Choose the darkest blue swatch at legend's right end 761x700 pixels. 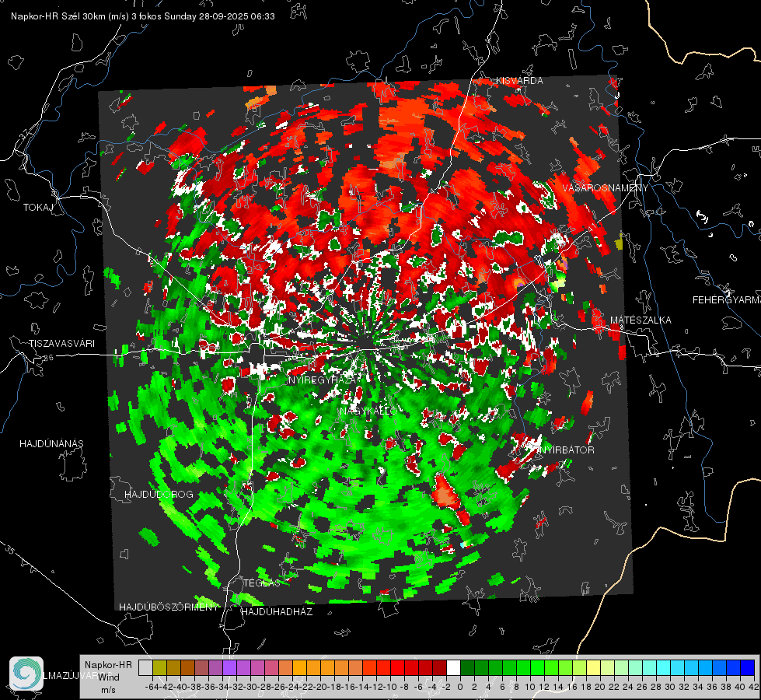tap(748, 667)
